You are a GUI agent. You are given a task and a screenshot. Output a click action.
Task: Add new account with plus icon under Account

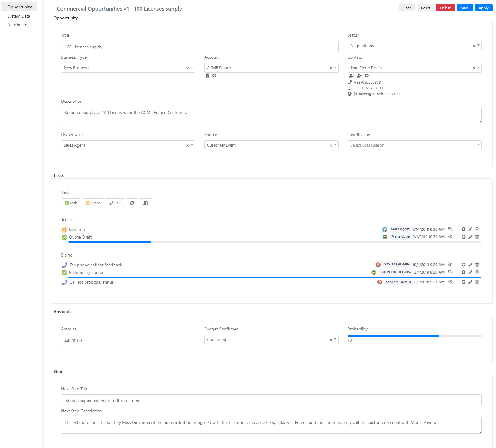[214, 76]
